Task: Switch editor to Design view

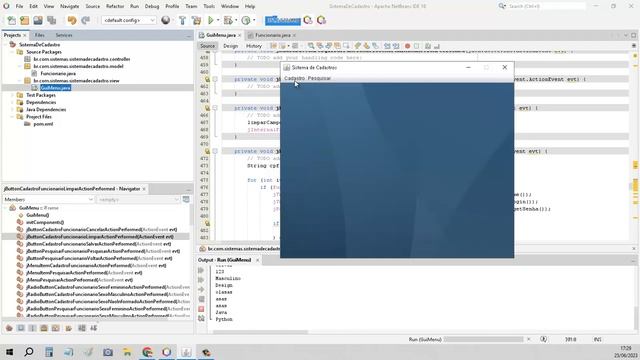Action: (230, 46)
